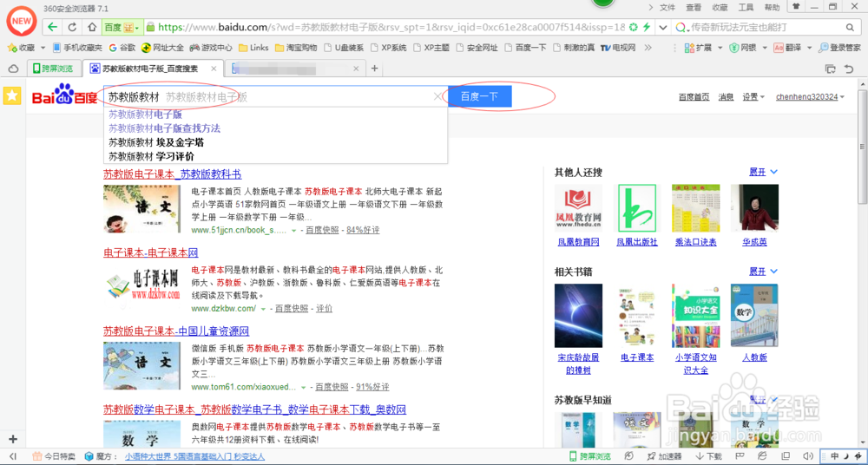868x465 pixels.
Task: Click the 百度一下 search button
Action: (x=480, y=97)
